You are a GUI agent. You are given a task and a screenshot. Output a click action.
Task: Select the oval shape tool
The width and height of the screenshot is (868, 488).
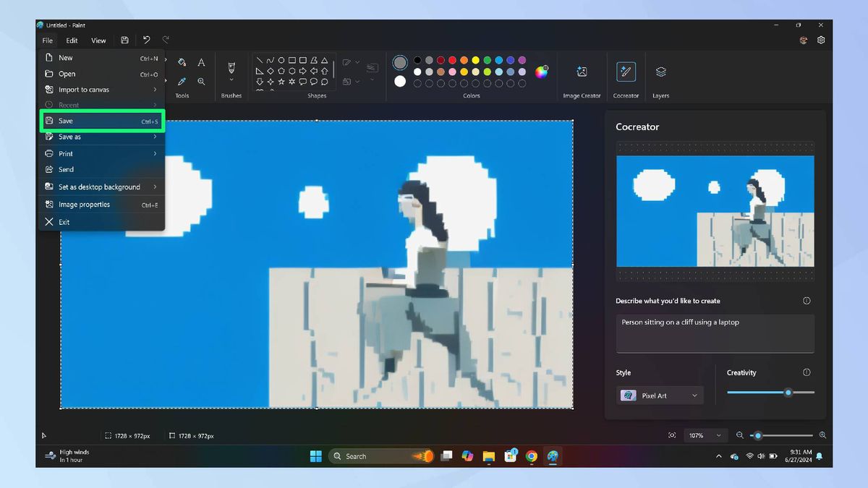point(281,61)
